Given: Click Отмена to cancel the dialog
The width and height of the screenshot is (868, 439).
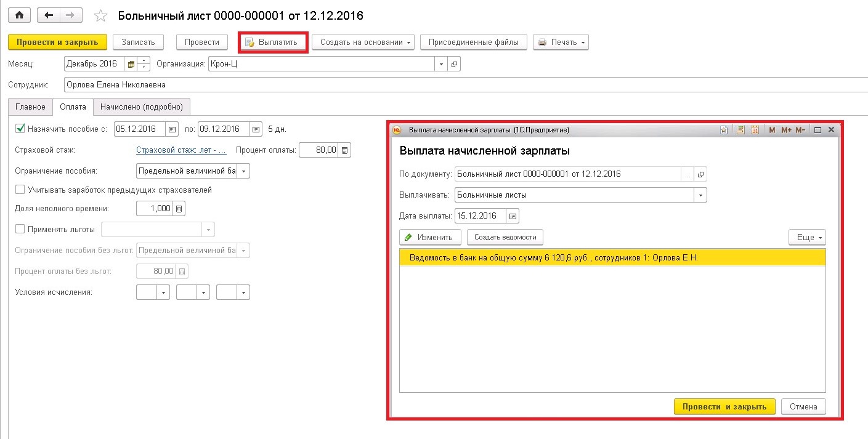Looking at the screenshot, I should pyautogui.click(x=803, y=406).
